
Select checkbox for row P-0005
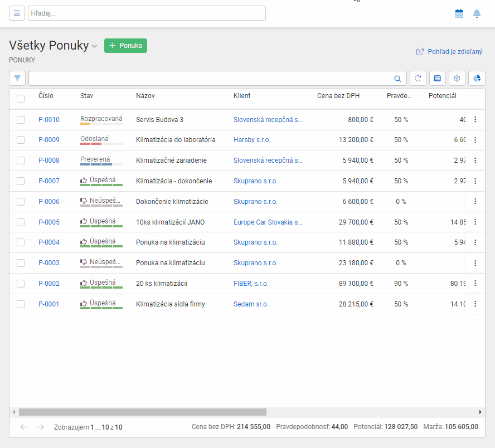coord(21,222)
